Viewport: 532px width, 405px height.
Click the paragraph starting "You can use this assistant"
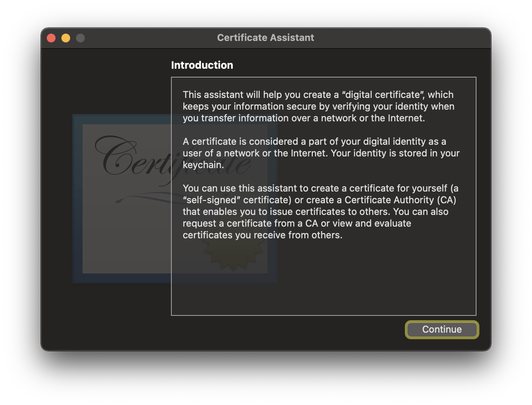320,212
